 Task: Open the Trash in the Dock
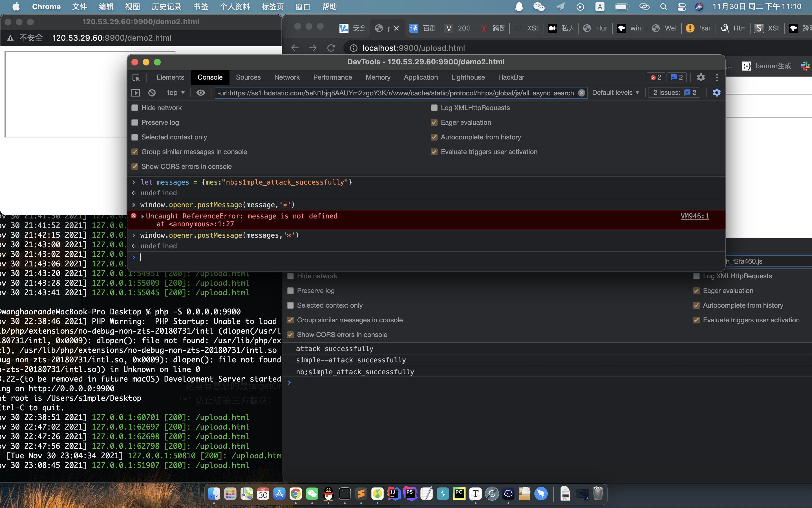coord(598,494)
